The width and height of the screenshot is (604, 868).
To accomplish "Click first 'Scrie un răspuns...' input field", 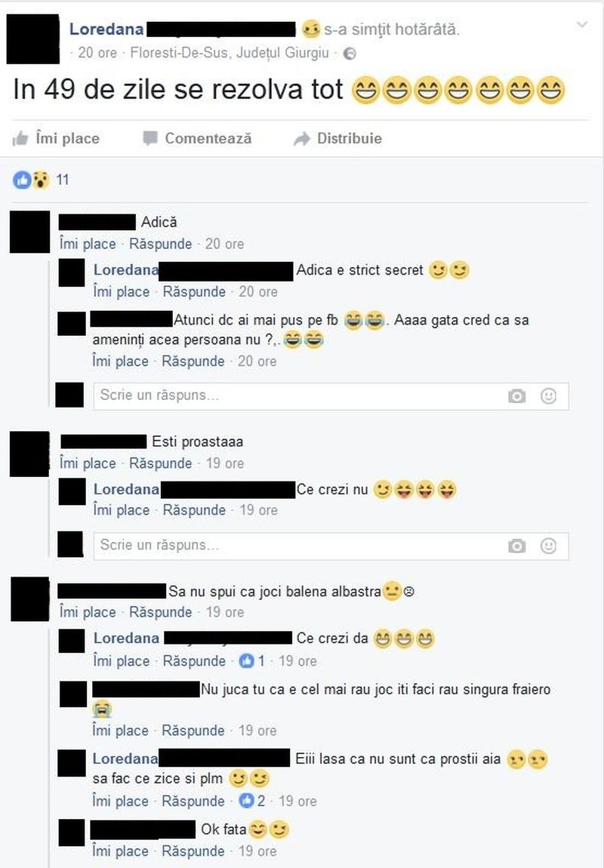I will pyautogui.click(x=331, y=396).
